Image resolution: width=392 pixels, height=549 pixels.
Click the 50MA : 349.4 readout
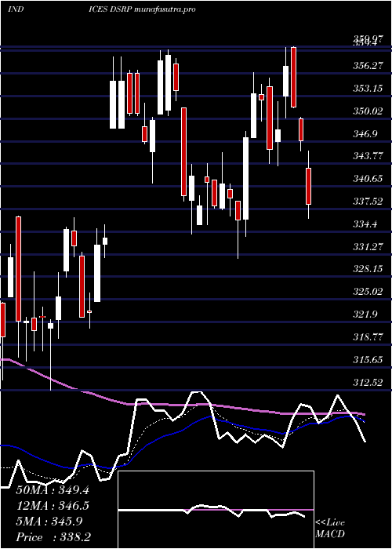coord(53,490)
